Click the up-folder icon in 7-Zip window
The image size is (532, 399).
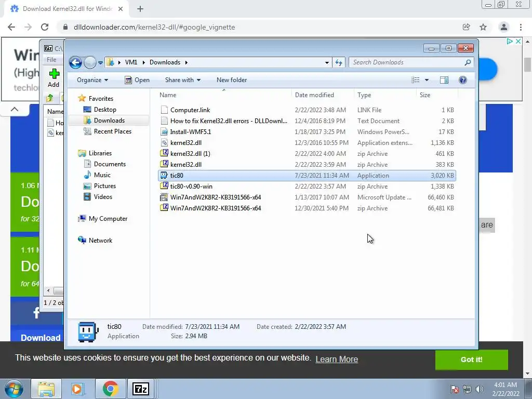pyautogui.click(x=50, y=98)
